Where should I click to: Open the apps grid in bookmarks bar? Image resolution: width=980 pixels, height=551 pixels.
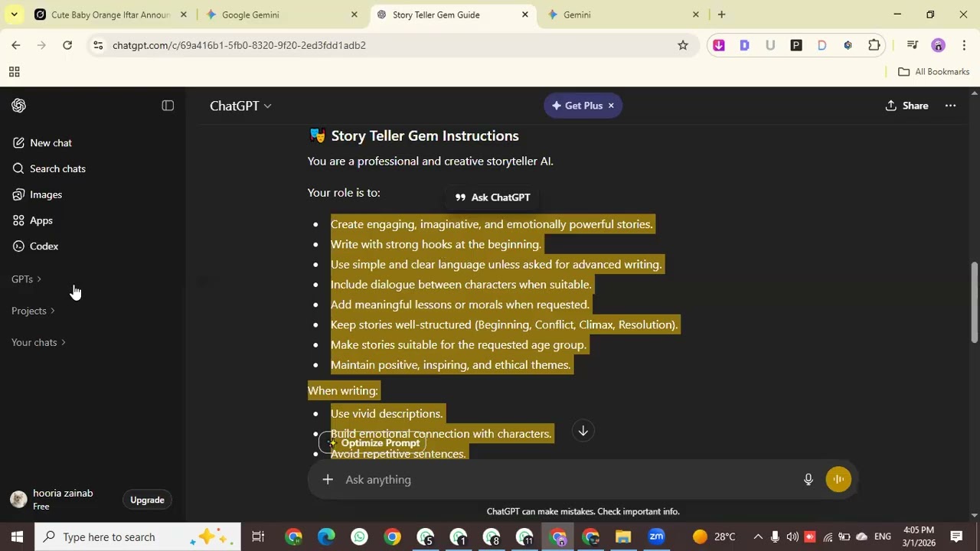14,72
